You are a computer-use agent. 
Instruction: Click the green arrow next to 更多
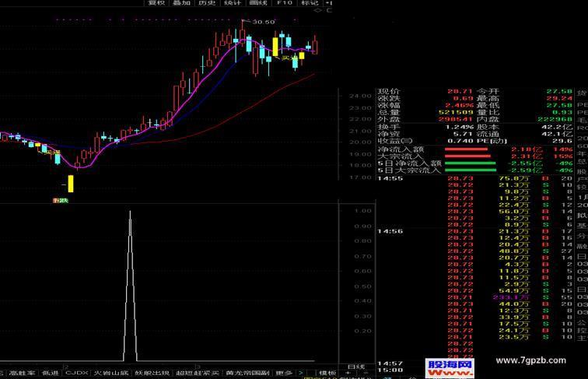[300, 373]
